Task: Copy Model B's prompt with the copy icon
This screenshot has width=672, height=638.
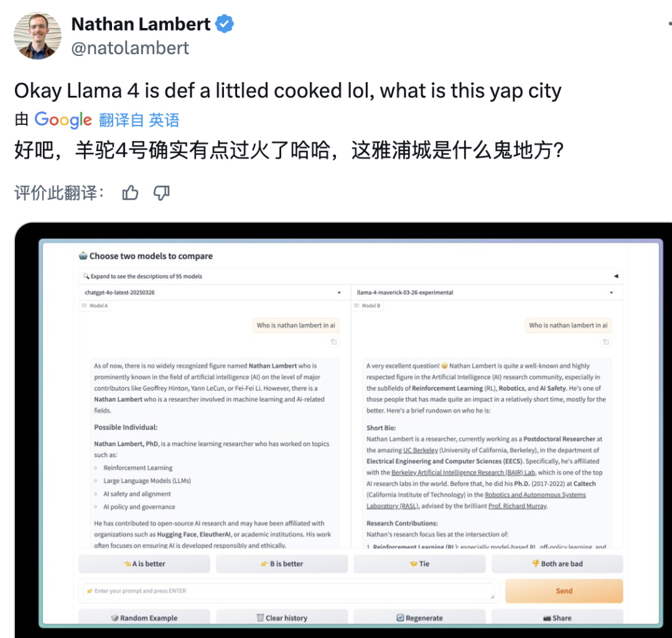Action: tap(605, 341)
